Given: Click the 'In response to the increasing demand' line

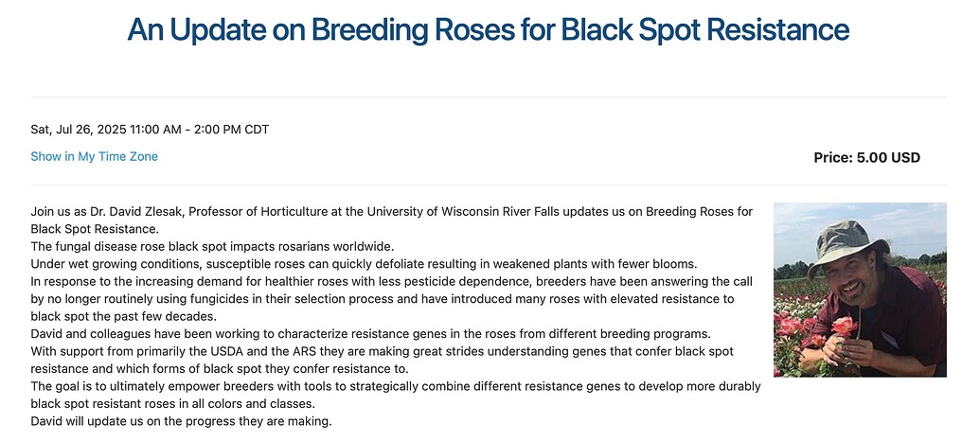Looking at the screenshot, I should tap(392, 281).
